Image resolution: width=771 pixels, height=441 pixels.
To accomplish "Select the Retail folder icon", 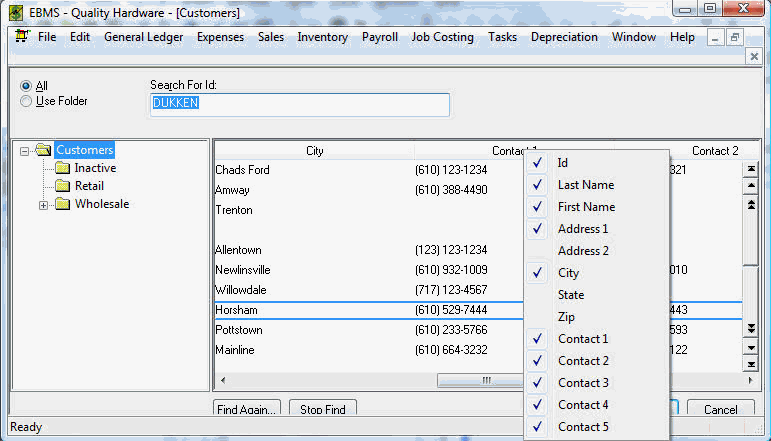I will pos(62,186).
